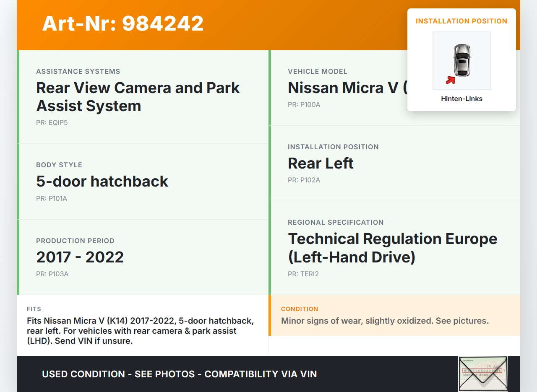This screenshot has width=537, height=392.
Task: Click PR code P102A
Action: (x=304, y=180)
